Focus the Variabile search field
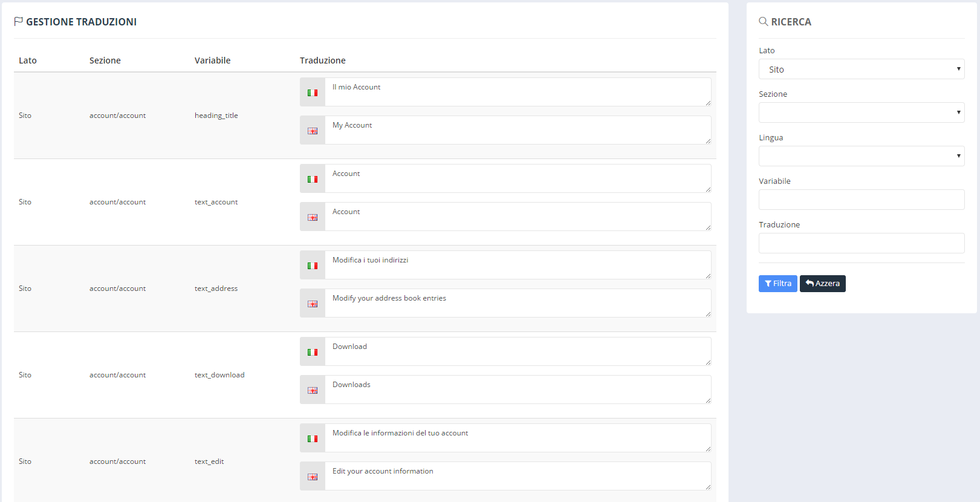The image size is (980, 502). click(x=862, y=200)
